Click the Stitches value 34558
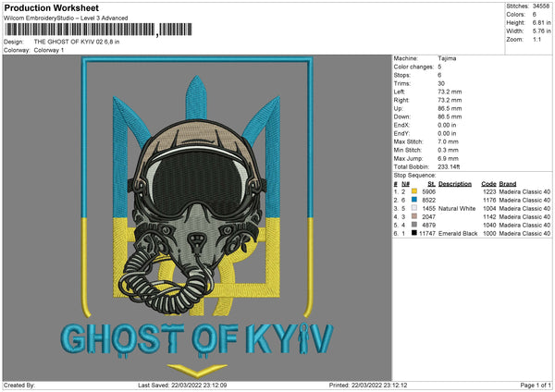The height and width of the screenshot is (392, 555). pos(541,6)
